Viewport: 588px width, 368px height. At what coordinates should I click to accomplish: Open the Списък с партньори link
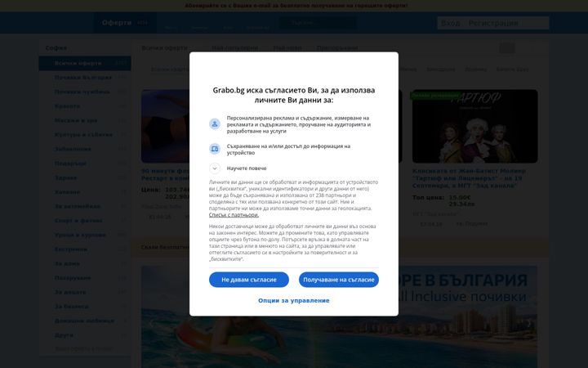click(234, 215)
